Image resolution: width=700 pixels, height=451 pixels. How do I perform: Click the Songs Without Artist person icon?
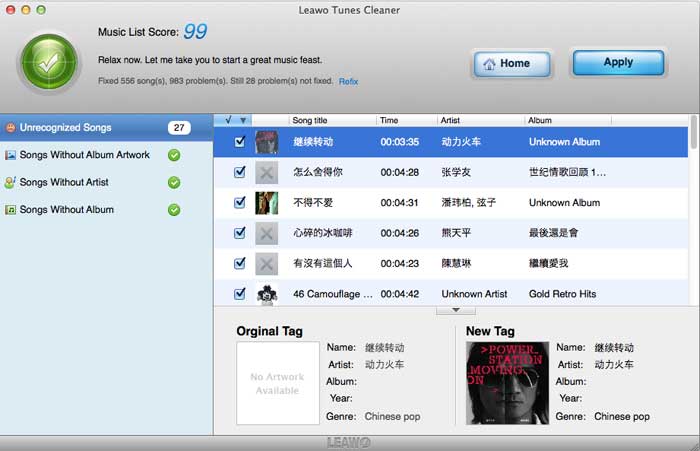point(10,182)
